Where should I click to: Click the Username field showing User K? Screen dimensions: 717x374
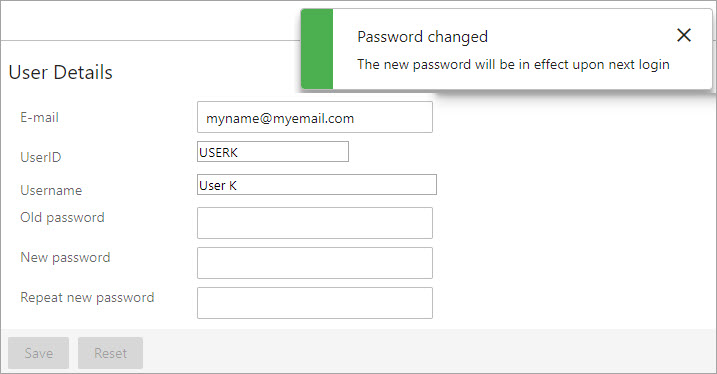316,184
